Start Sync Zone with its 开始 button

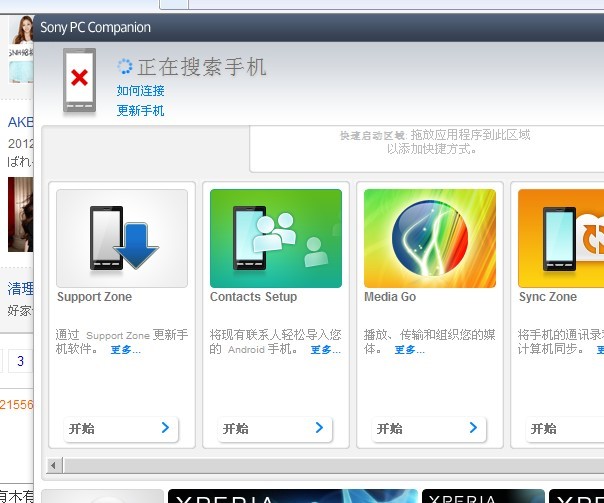coord(565,429)
